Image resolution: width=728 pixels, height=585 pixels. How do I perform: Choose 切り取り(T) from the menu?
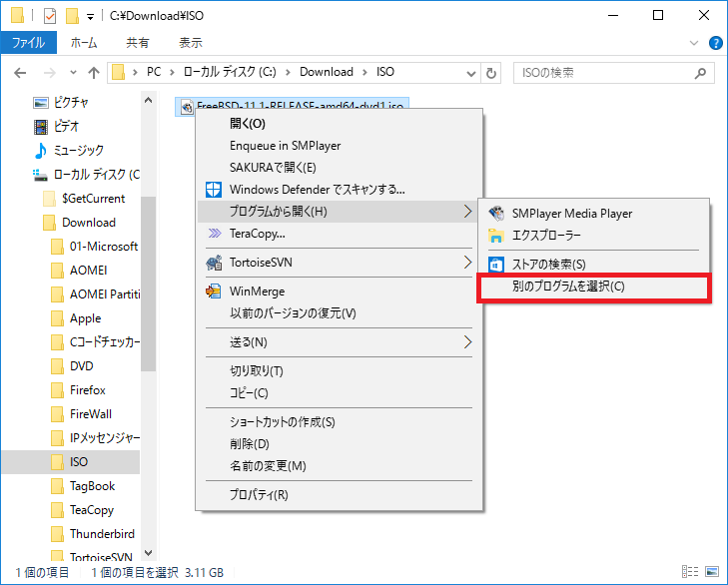point(339,371)
